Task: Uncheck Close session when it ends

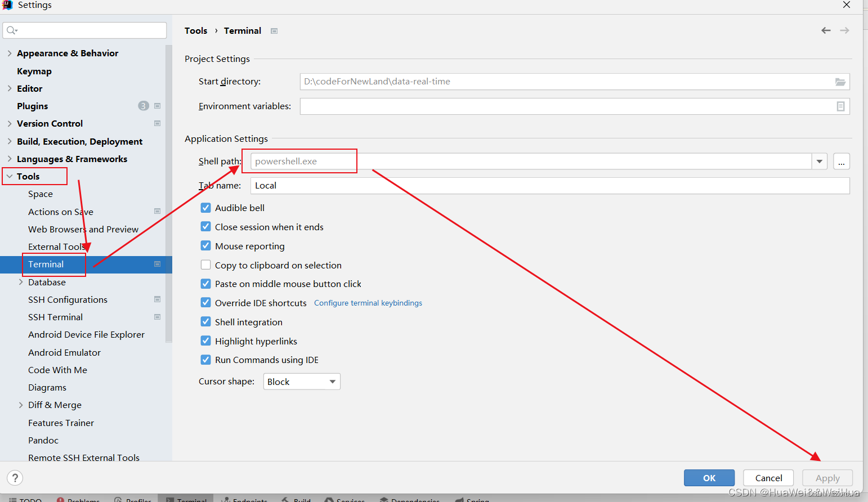Action: point(206,227)
